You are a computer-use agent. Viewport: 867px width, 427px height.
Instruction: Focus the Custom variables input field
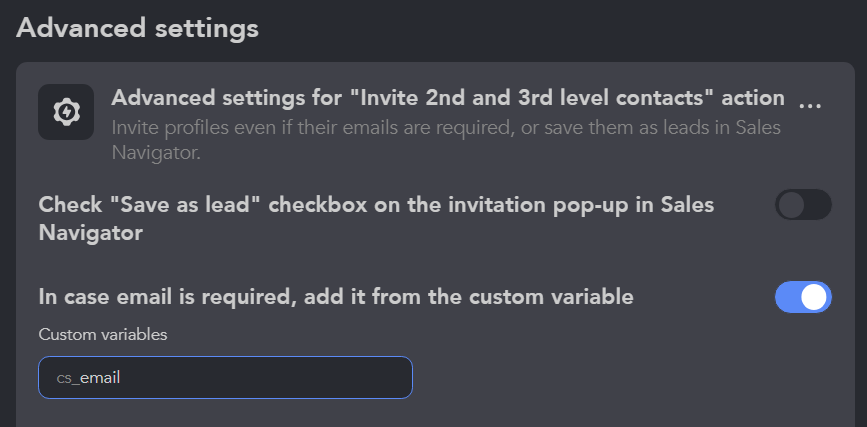tap(225, 377)
